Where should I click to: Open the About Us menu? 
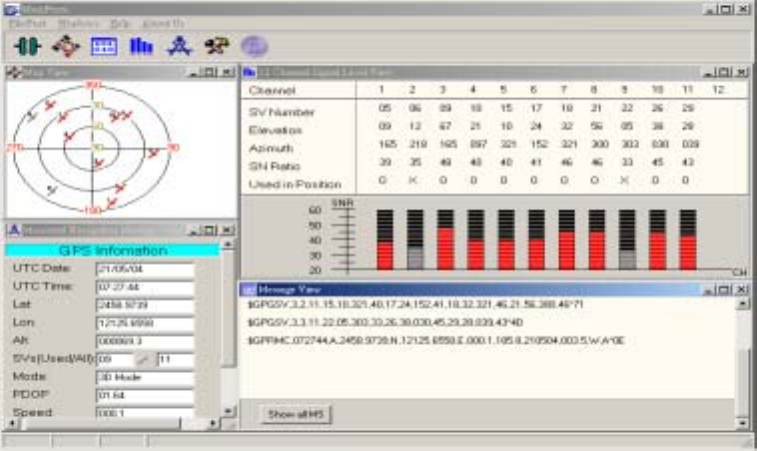coord(163,24)
